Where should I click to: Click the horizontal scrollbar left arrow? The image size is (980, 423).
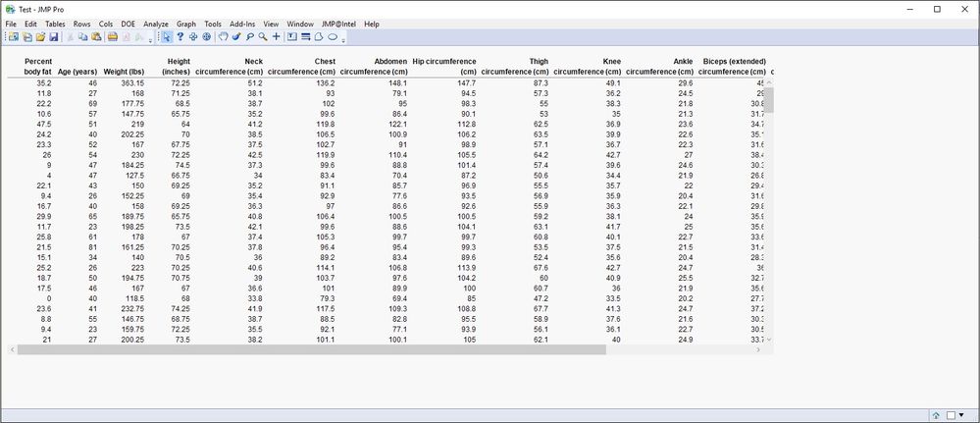coord(13,349)
